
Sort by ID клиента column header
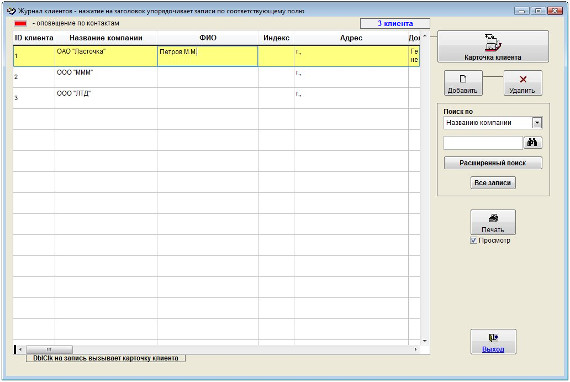tap(34, 38)
